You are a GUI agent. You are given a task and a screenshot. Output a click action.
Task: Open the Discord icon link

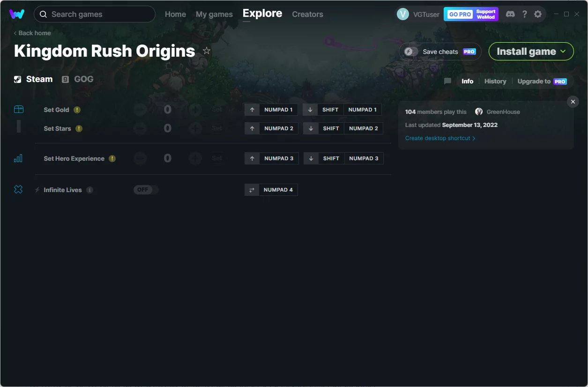point(511,14)
